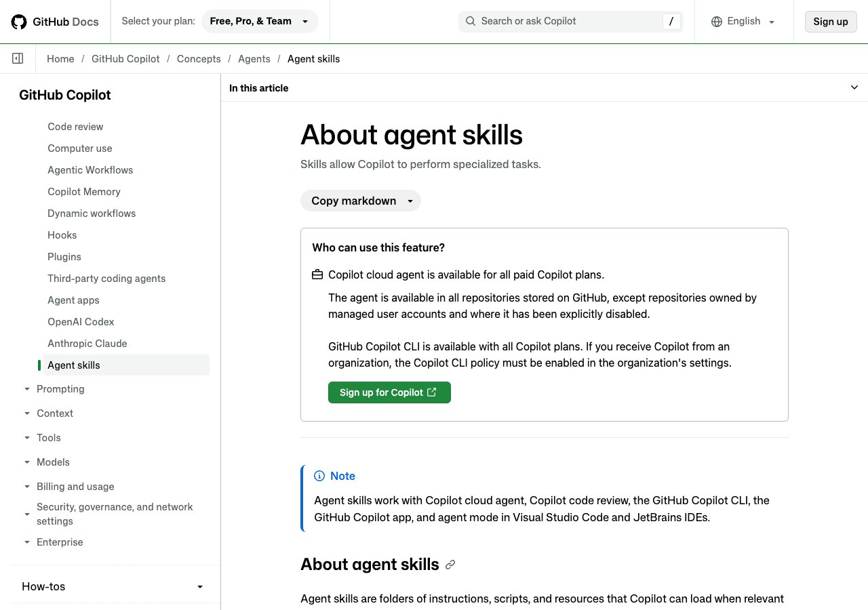Screen dimensions: 868x610
Task: Click the slash shortcut key badge
Action: coord(671,21)
